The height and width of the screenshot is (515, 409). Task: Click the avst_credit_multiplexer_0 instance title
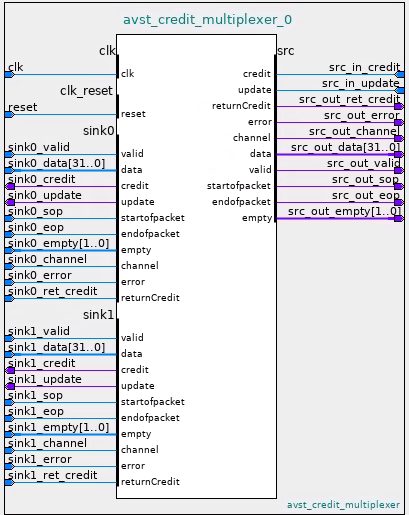(x=207, y=20)
